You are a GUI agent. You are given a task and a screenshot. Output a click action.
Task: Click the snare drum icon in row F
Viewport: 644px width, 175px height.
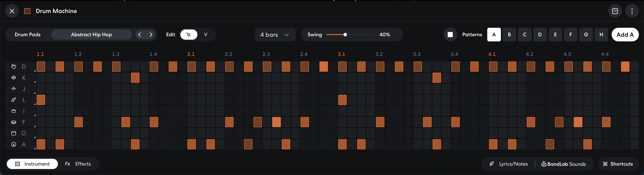tap(13, 122)
